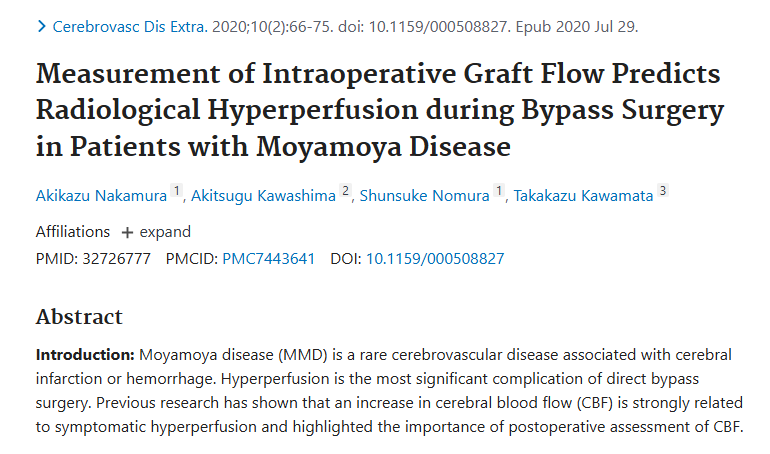Viewport: 770px width, 454px height.
Task: Click the article title text
Action: click(380, 110)
